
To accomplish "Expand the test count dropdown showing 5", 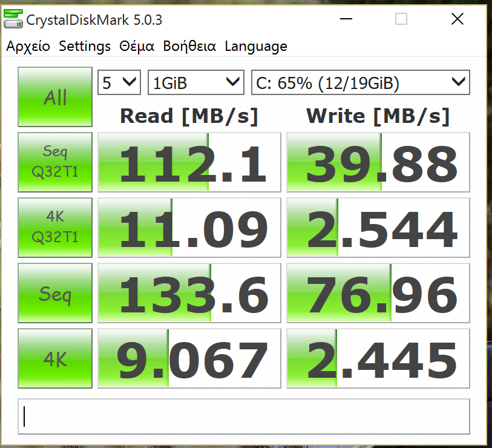I will (x=119, y=82).
